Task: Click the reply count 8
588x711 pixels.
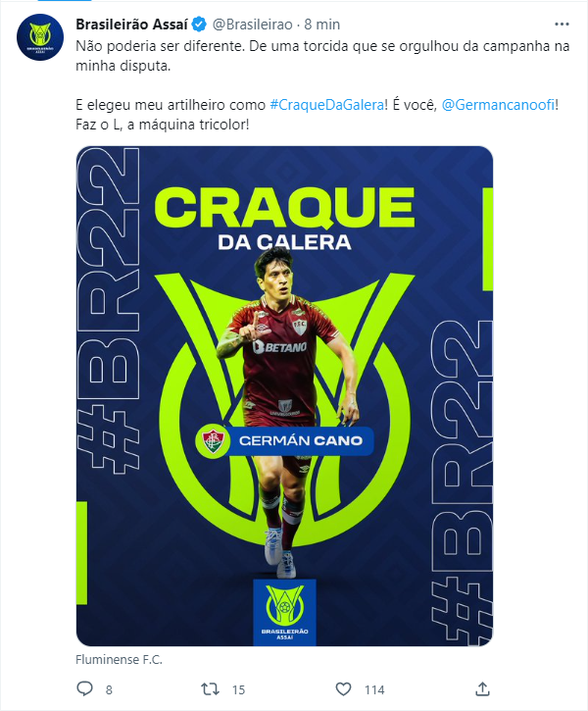Action: click(x=109, y=690)
